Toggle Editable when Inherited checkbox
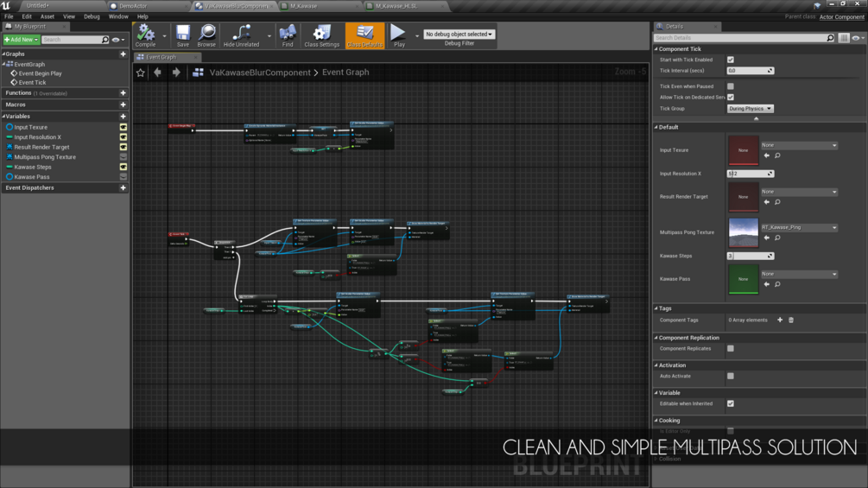Image resolution: width=868 pixels, height=488 pixels. pos(731,404)
